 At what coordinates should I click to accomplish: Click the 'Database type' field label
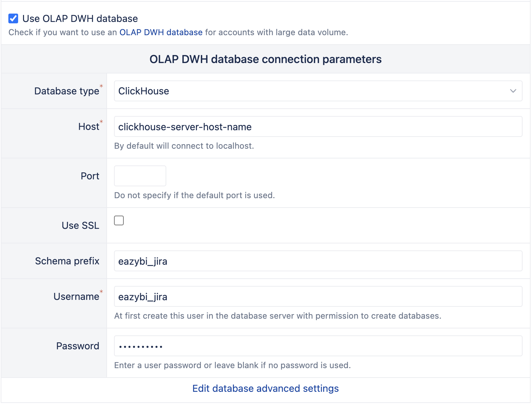67,91
